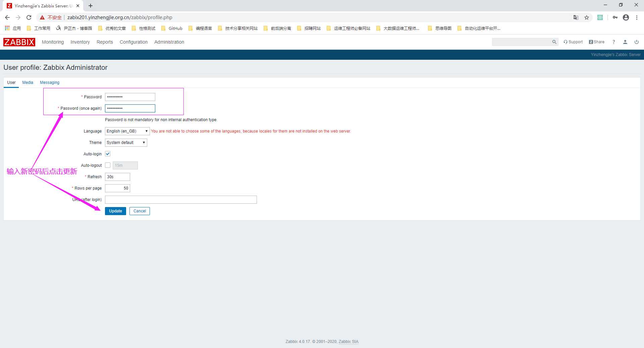Reload the page with refresh icon
The image size is (644, 348).
click(x=29, y=17)
